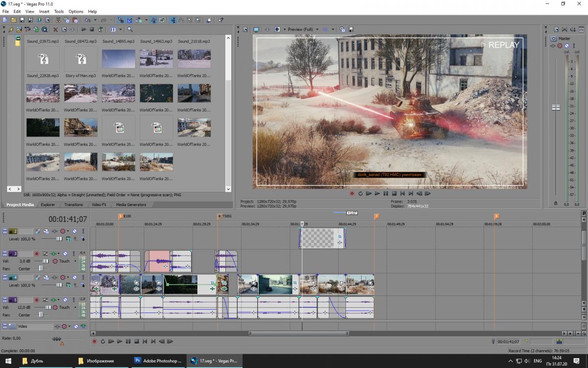This screenshot has height=368, width=588.
Task: Toggle Solo on audio track 5
Action: [73, 300]
